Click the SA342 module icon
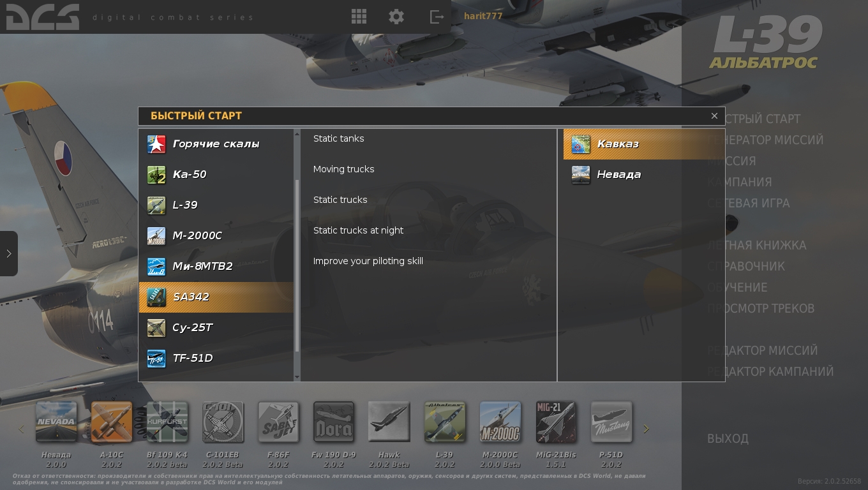Screen dimensions: 868x490 click(156, 297)
